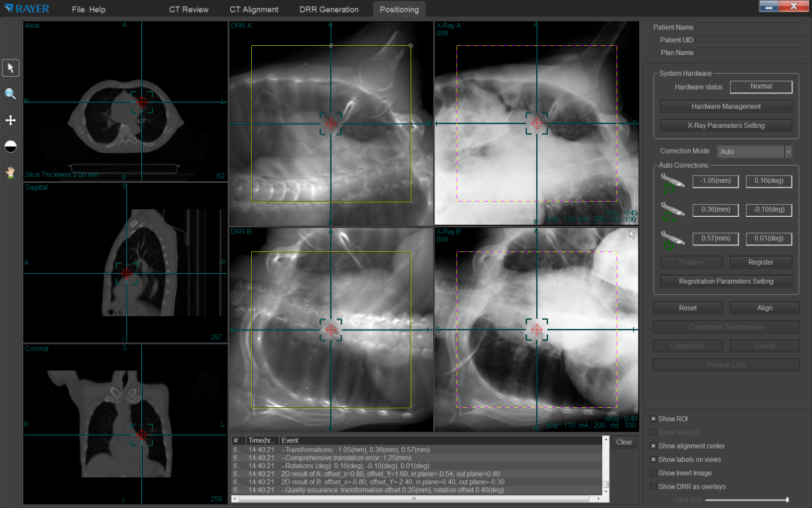This screenshot has height=508, width=812.
Task: Switch to the DRR Generation tab
Action: point(328,10)
